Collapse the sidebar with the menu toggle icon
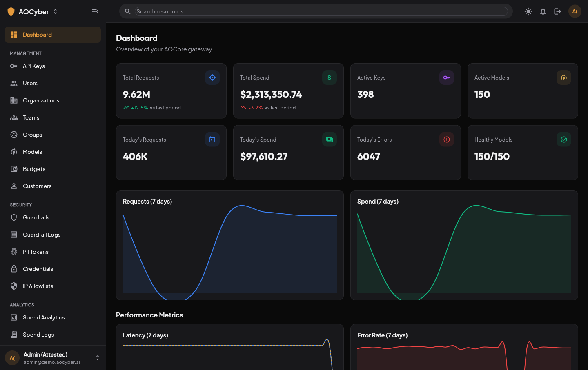588x370 pixels. 95,11
